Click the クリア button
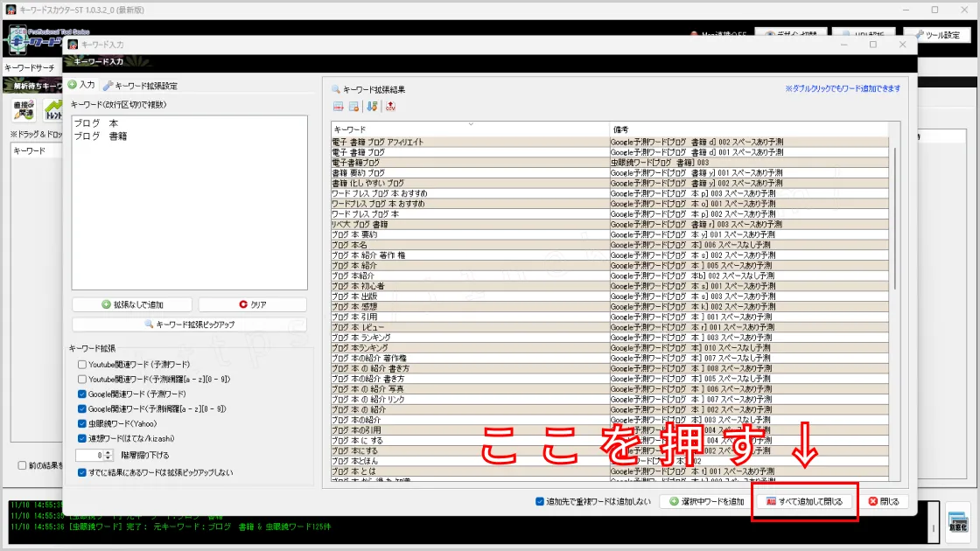 [252, 304]
